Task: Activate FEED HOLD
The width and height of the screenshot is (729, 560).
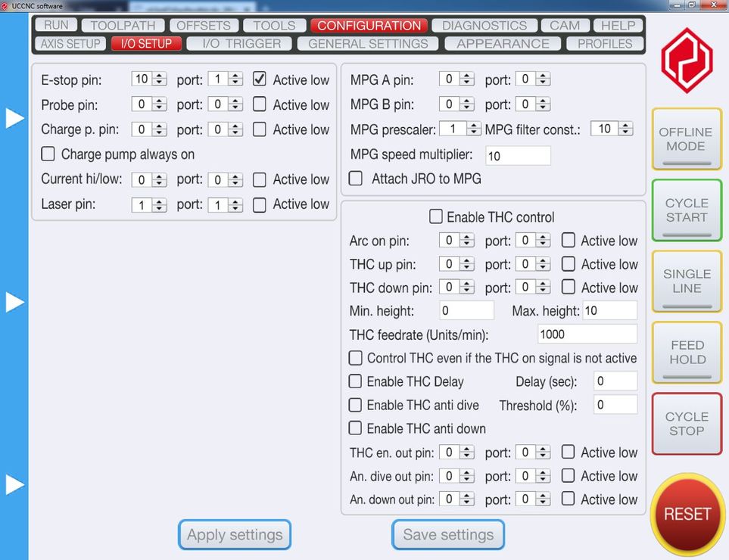Action: point(687,353)
